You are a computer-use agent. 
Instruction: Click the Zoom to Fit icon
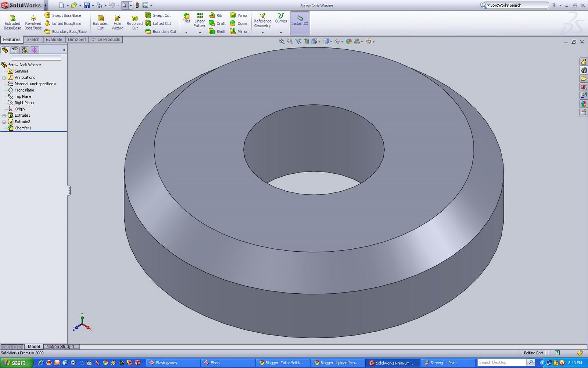click(281, 41)
